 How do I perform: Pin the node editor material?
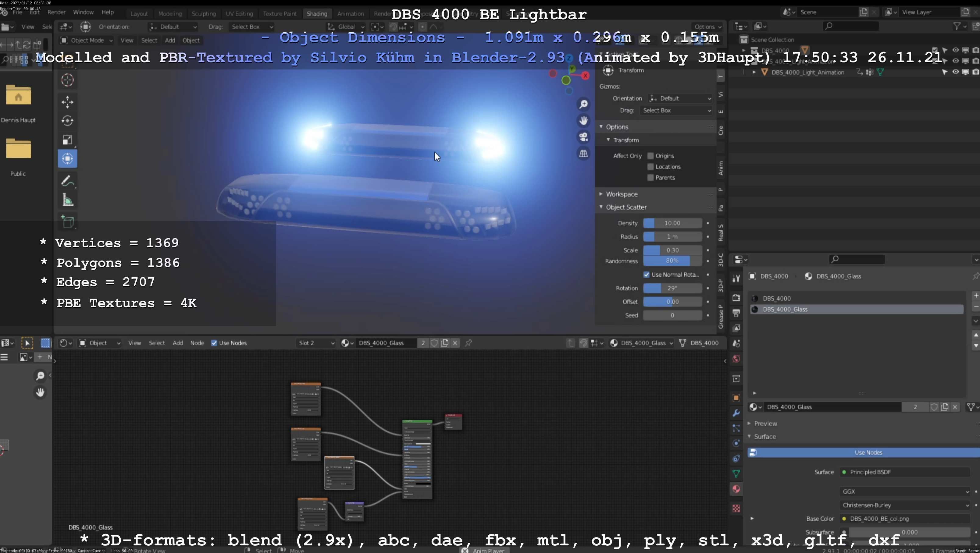469,343
